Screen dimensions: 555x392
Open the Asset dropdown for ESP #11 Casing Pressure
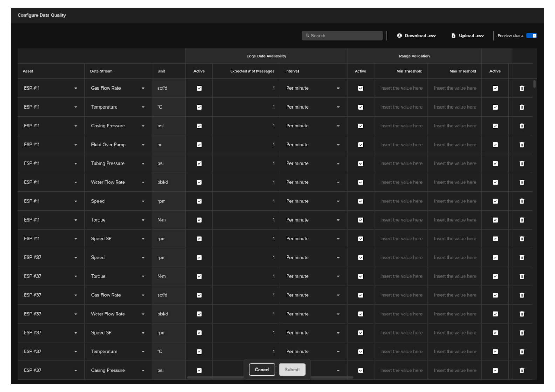[x=51, y=126]
